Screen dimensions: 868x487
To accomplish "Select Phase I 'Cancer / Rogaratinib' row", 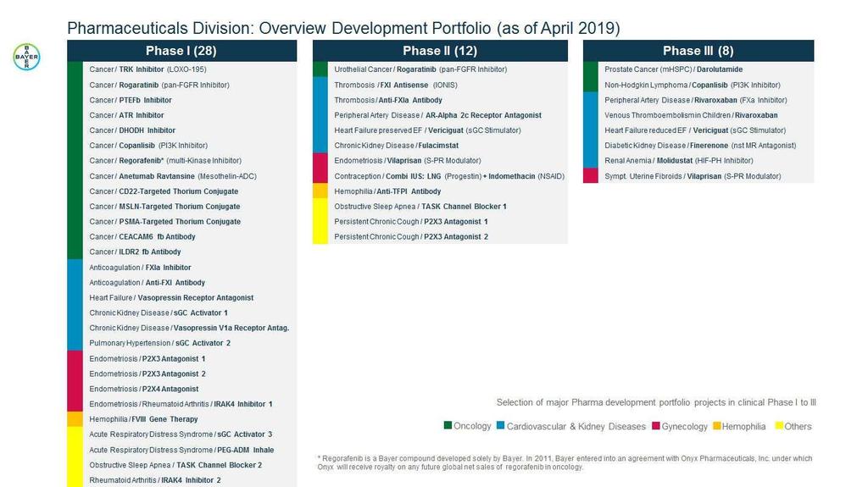I will 181,85.
